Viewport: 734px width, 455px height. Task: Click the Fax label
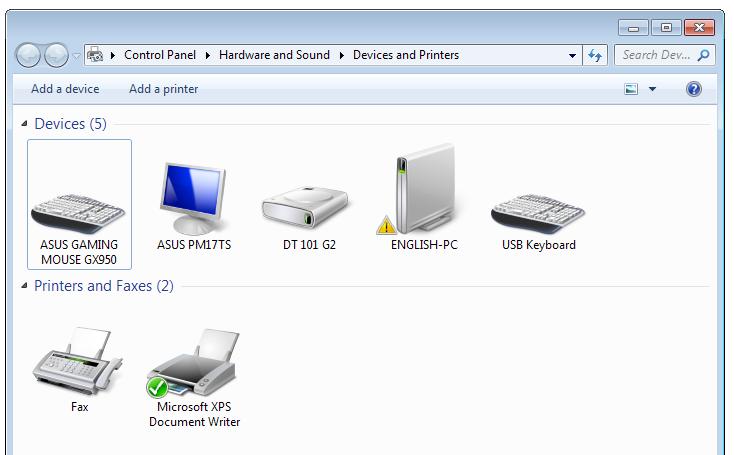(x=80, y=407)
